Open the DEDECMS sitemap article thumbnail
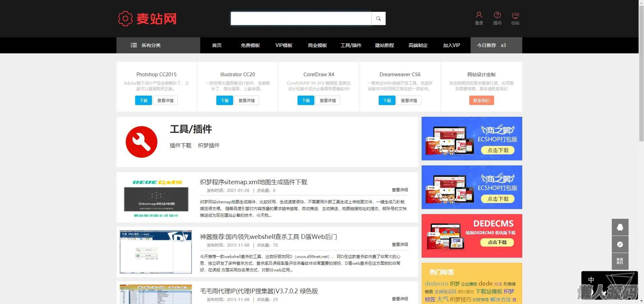Viewport: 644px width, 304px height. 156,198
